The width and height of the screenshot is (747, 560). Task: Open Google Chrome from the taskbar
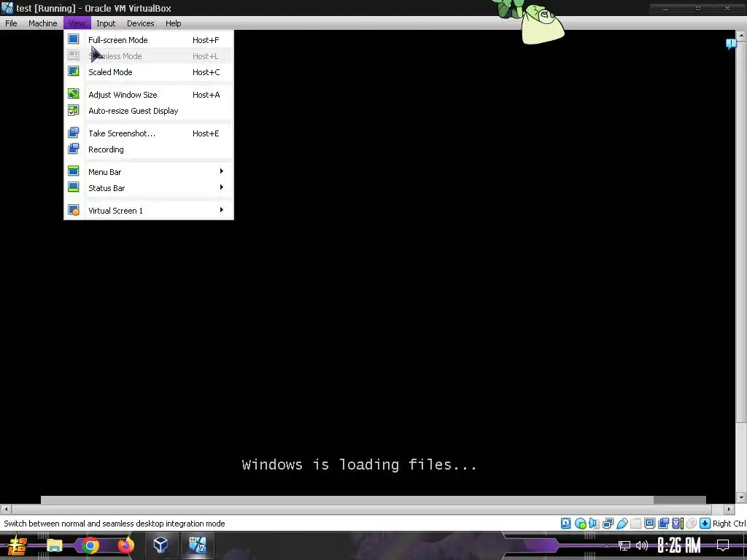tap(90, 545)
